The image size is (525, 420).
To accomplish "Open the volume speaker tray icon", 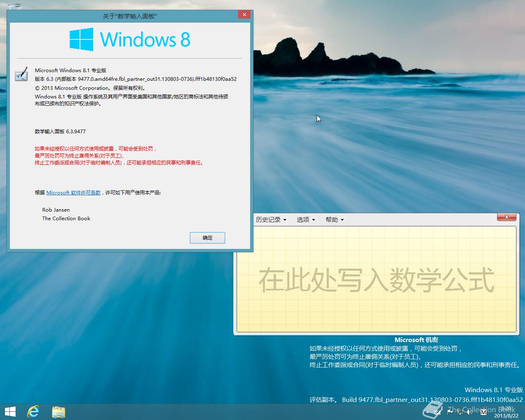I will (469, 412).
